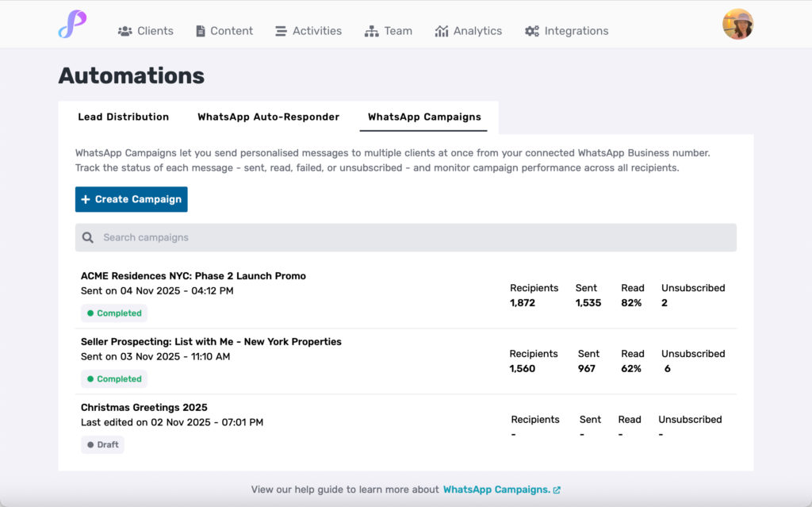
Task: Switch to the Lead Distribution tab
Action: point(123,117)
